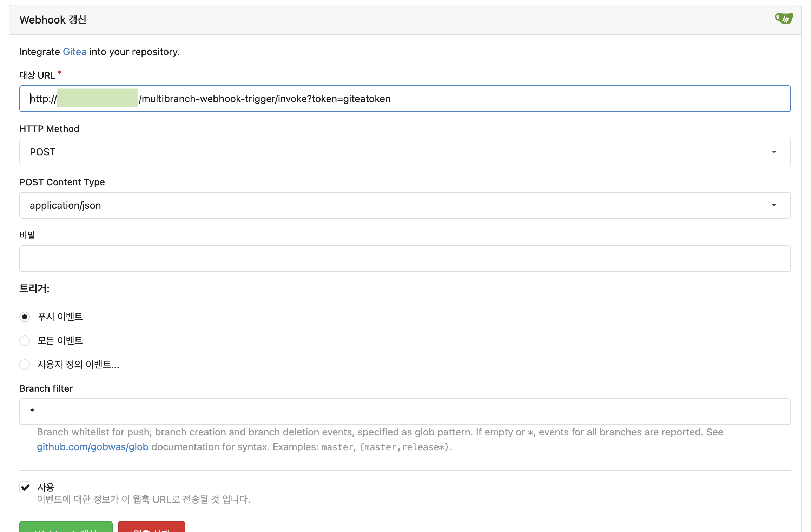
Task: Select the 모든 이벤트 radio button
Action: (25, 341)
